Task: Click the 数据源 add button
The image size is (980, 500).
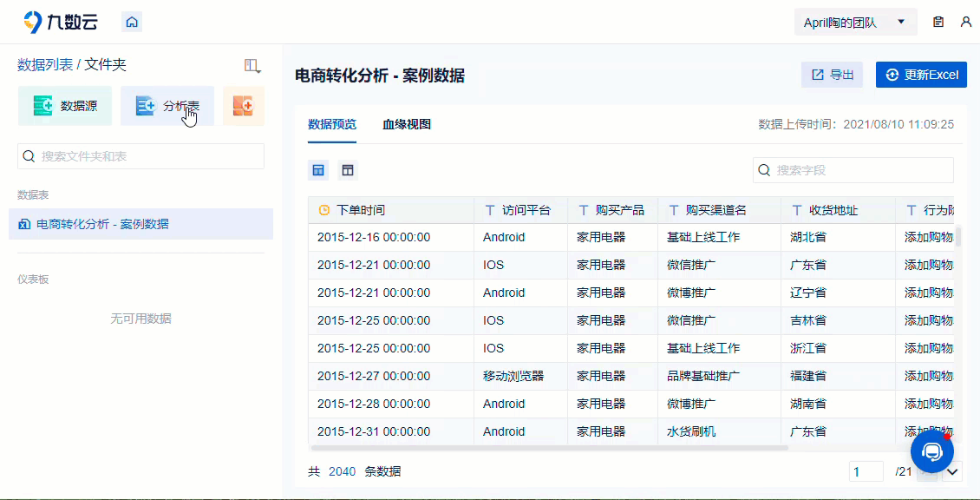Action: (x=65, y=106)
